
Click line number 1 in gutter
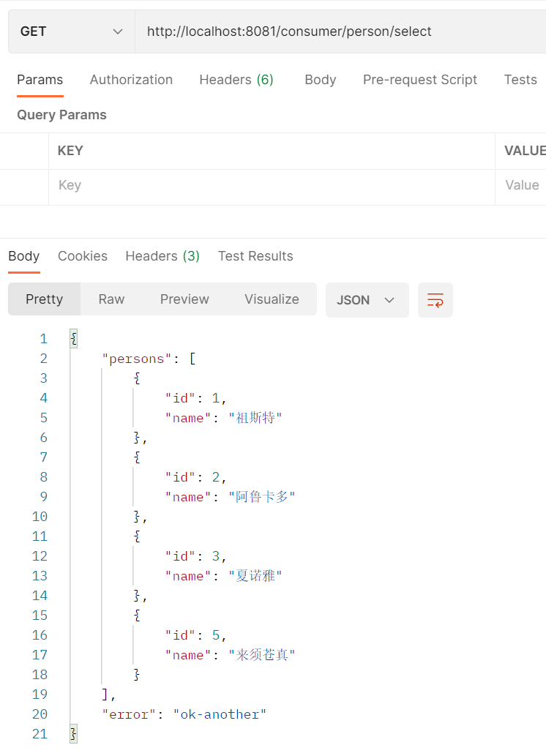pyautogui.click(x=44, y=339)
